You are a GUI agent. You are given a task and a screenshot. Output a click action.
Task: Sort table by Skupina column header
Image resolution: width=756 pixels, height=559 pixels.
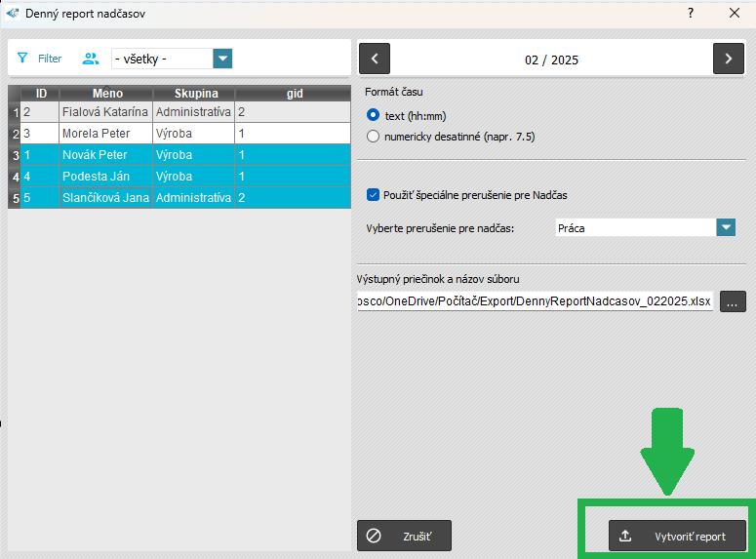195,94
